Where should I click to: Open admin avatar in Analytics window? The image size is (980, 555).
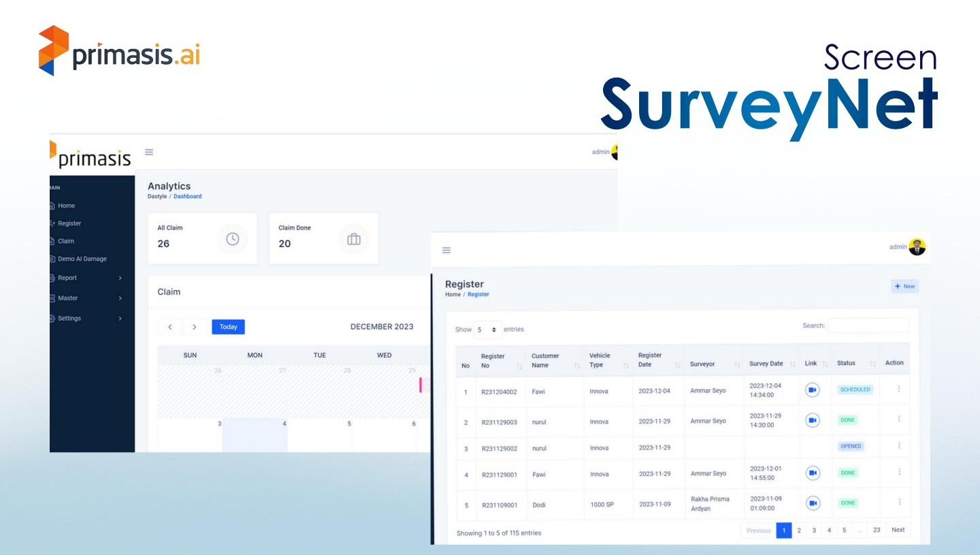click(614, 152)
